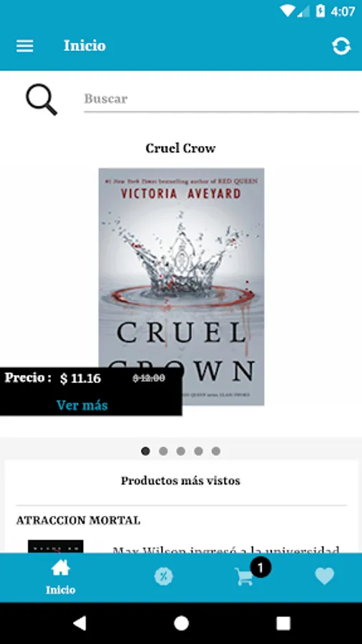Viewport: 362px width, 644px height.
Task: Select the first carousel page dot
Action: tap(145, 452)
